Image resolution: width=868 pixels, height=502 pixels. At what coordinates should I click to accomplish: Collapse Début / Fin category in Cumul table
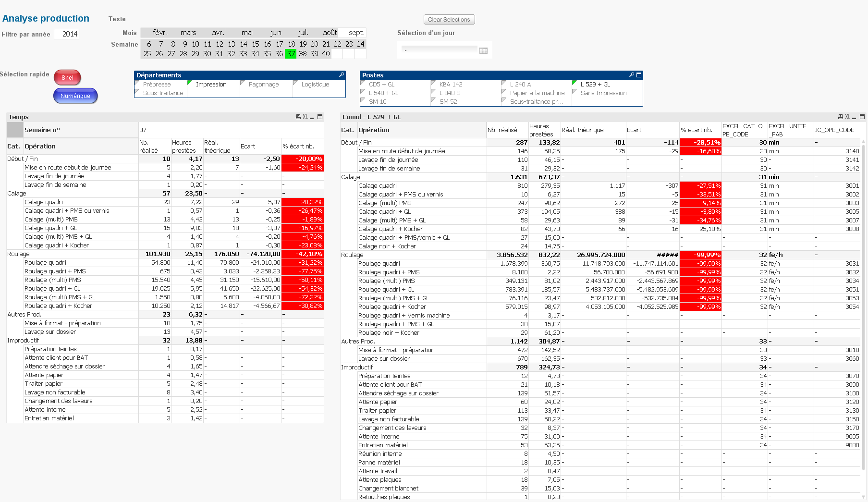356,143
